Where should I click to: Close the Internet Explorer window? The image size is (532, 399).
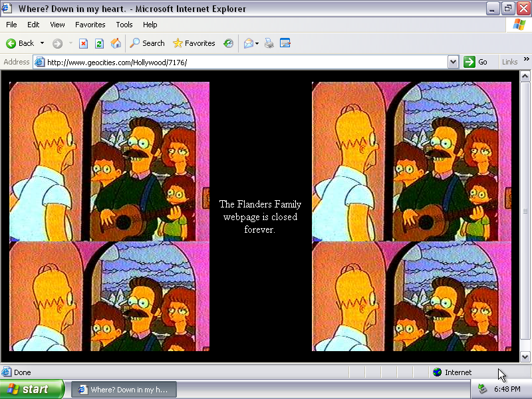(x=523, y=9)
